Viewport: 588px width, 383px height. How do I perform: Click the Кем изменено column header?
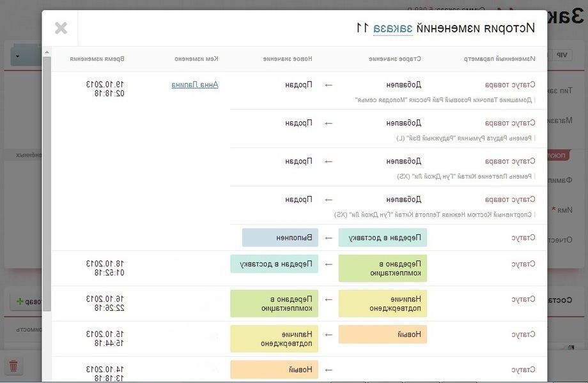(x=196, y=59)
